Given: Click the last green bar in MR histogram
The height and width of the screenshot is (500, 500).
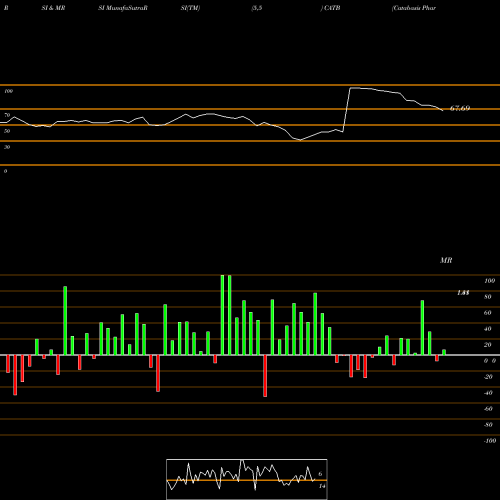Looking at the screenshot, I should pos(444,352).
